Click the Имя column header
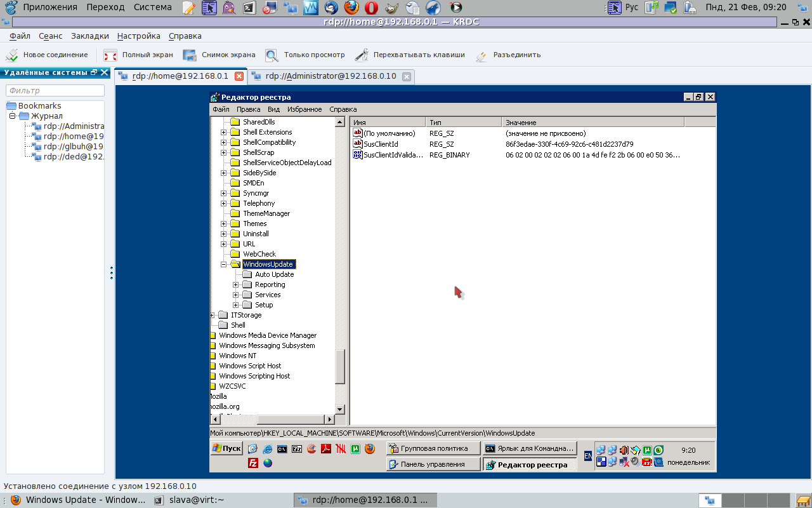812x508 pixels. 388,122
